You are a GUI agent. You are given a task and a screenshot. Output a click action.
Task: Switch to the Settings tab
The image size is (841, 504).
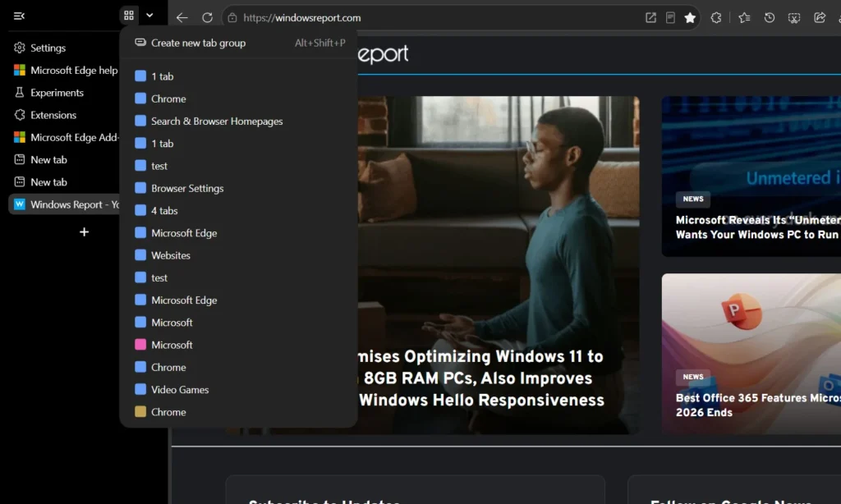[64, 48]
